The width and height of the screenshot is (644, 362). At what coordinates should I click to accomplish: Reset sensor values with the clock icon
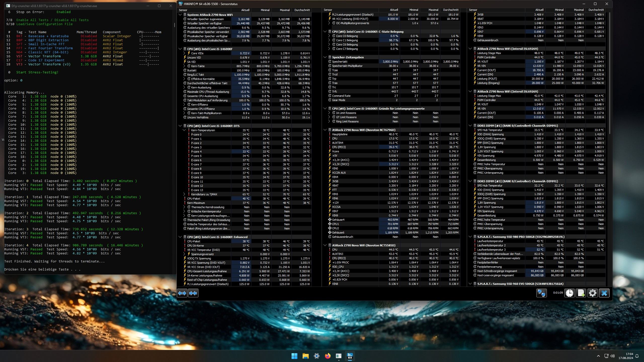570,293
